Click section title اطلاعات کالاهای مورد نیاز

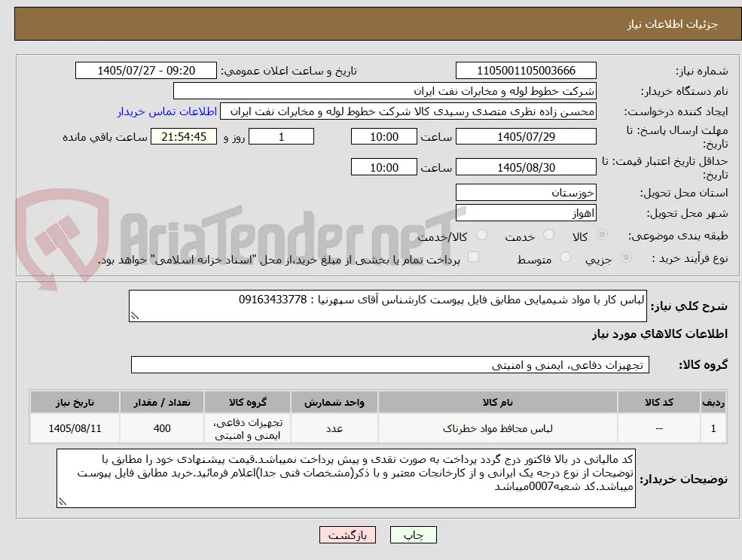[x=660, y=334]
